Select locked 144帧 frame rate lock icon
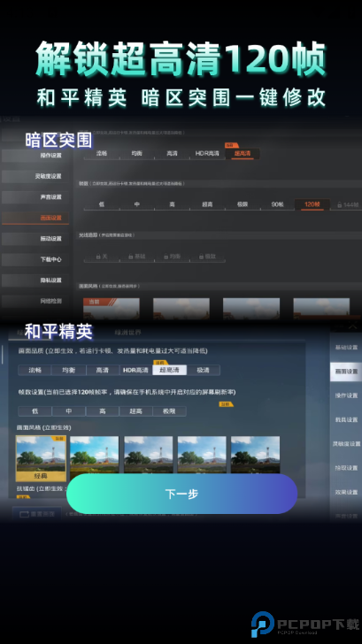The width and height of the screenshot is (362, 644). pos(340,204)
